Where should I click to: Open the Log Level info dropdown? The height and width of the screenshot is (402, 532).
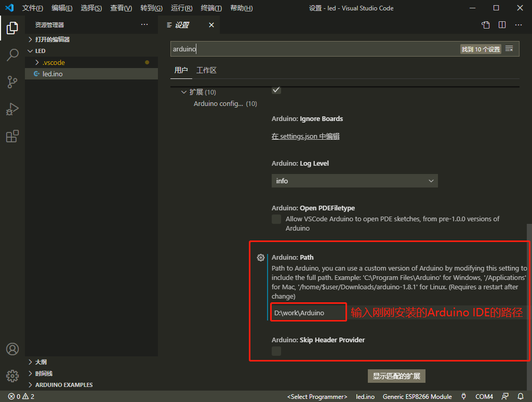click(x=354, y=181)
